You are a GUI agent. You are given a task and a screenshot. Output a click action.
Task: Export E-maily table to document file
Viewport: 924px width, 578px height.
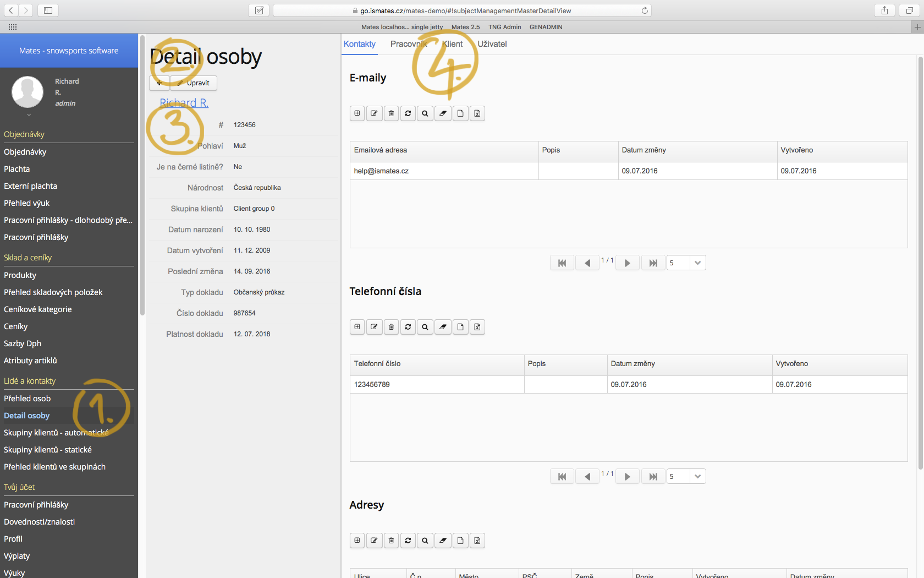click(460, 113)
